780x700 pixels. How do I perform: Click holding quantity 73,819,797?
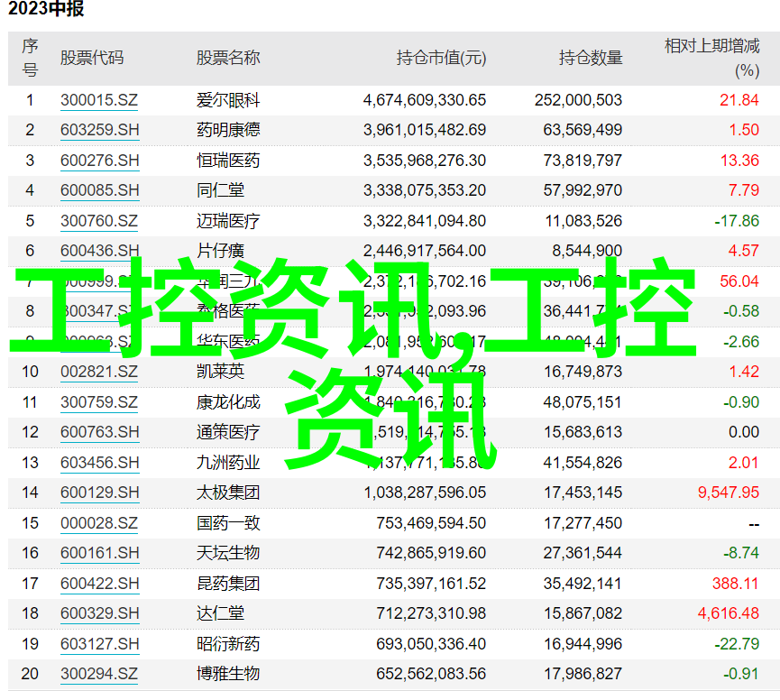[583, 161]
